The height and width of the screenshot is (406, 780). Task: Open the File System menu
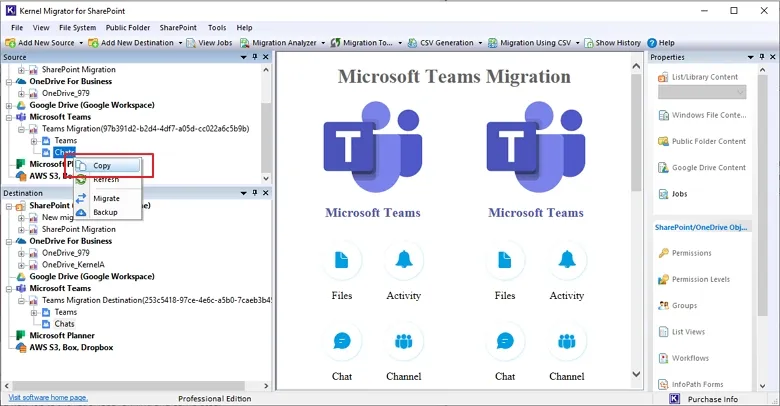77,27
